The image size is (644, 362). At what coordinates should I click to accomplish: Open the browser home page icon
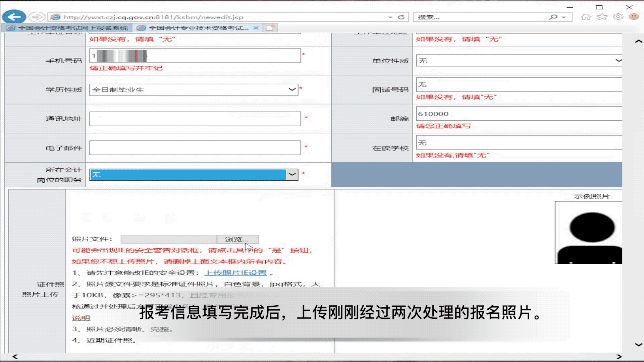[586, 17]
